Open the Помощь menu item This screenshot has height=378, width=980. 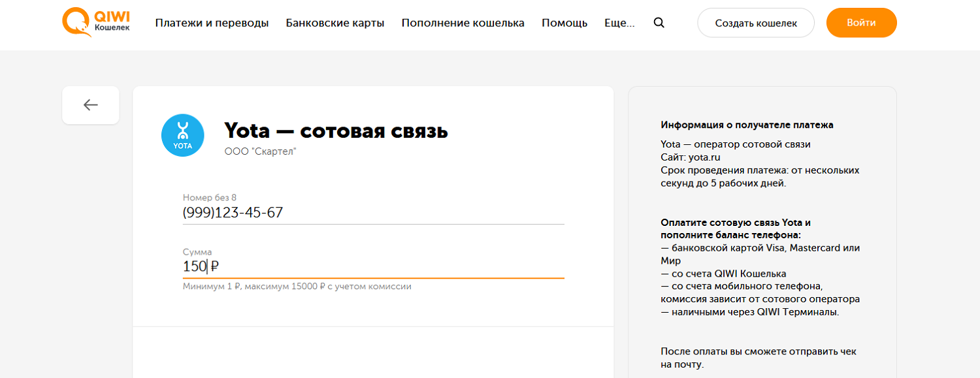point(564,23)
